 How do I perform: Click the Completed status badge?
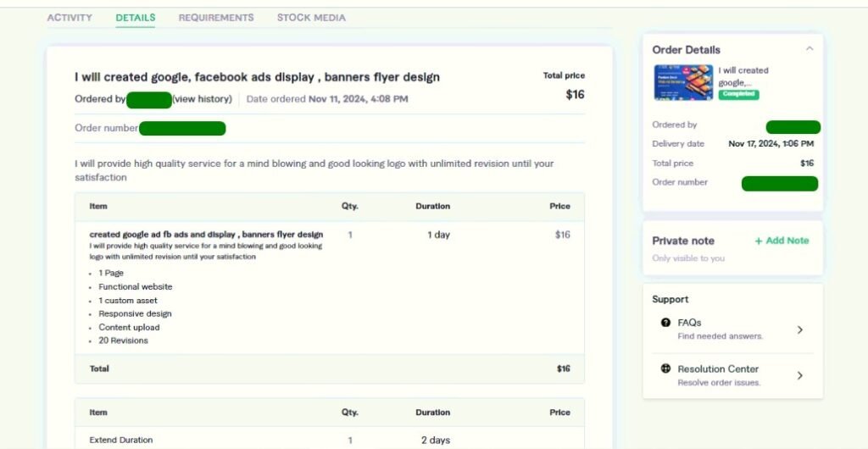pyautogui.click(x=738, y=94)
